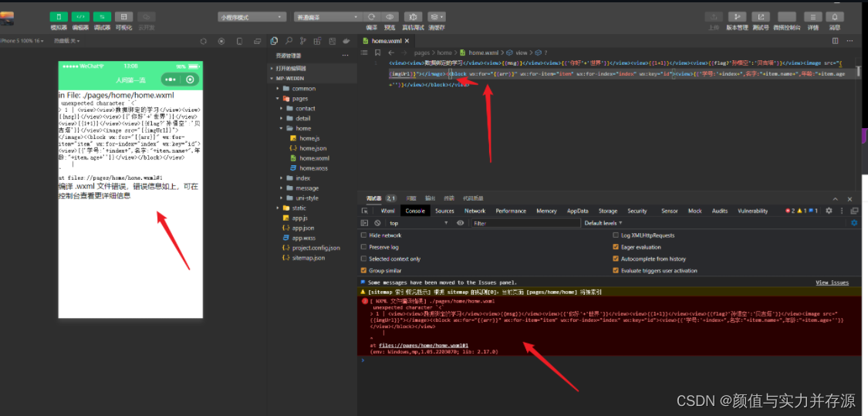This screenshot has height=416, width=868.
Task: Start real device debugging (真机调试)
Action: [413, 17]
